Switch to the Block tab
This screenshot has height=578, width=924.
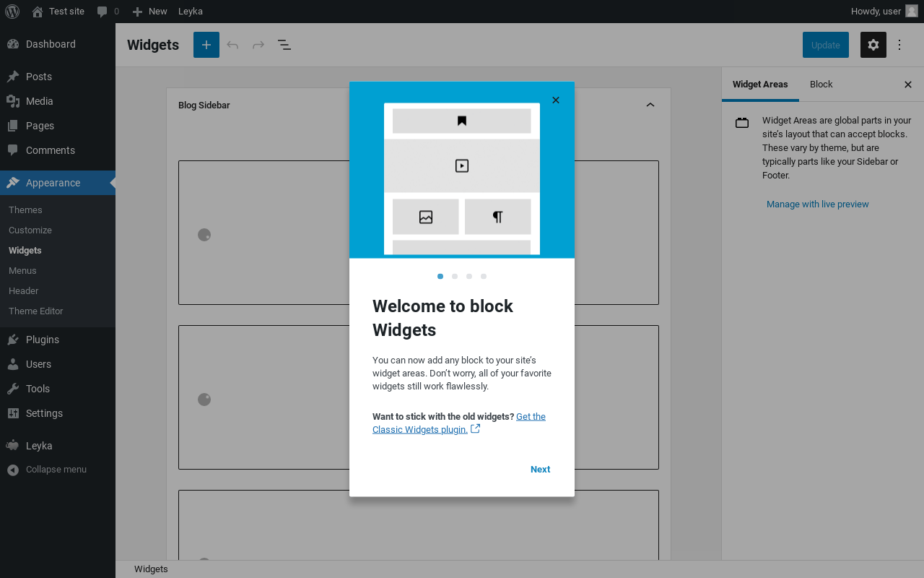[821, 85]
